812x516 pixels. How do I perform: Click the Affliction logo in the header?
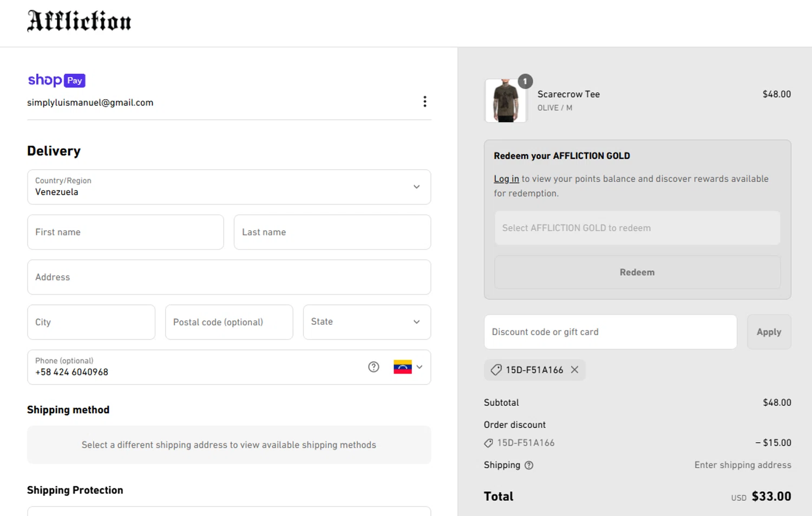(79, 21)
